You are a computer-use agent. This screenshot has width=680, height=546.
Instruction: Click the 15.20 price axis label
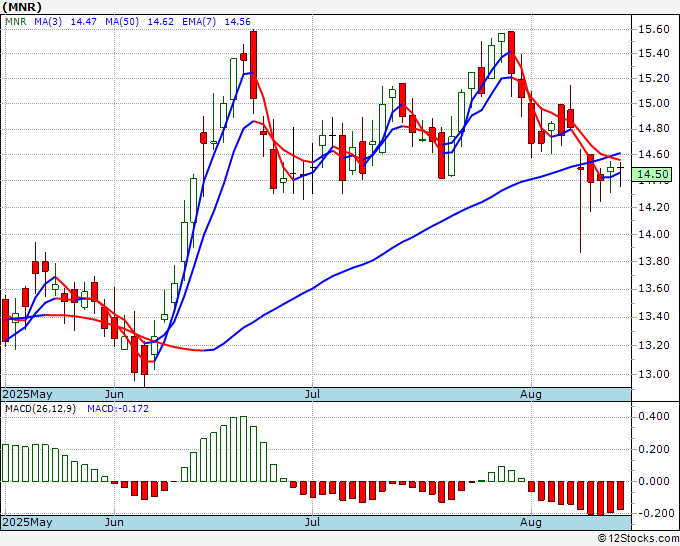pyautogui.click(x=654, y=78)
